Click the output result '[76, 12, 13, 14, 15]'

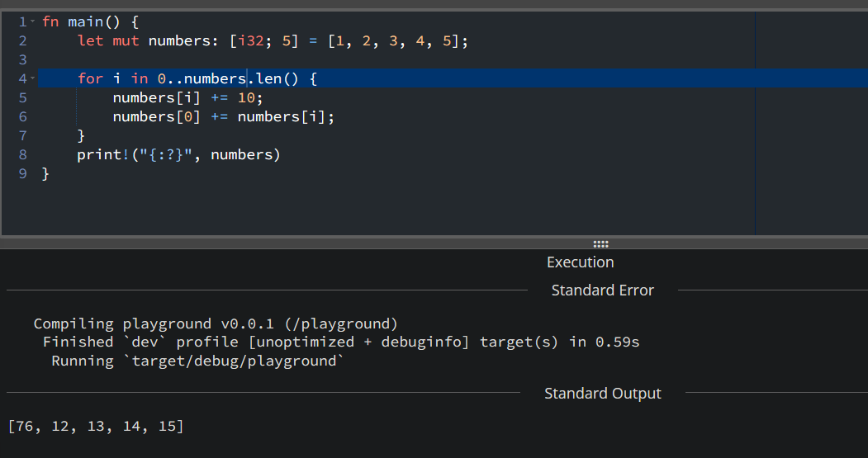(x=96, y=426)
